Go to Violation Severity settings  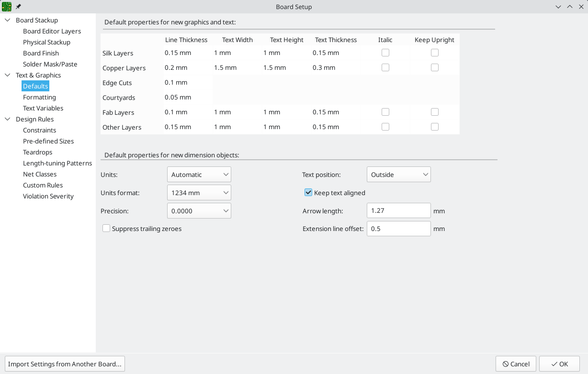[48, 196]
